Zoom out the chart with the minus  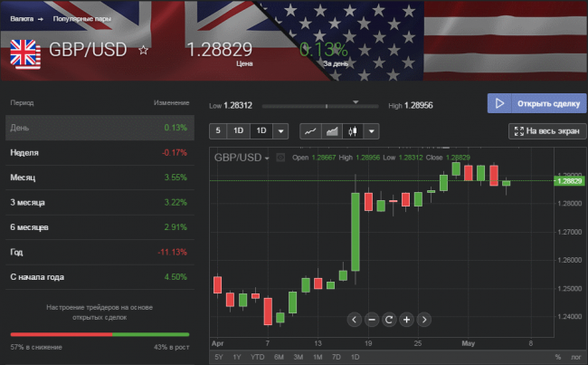click(x=370, y=319)
